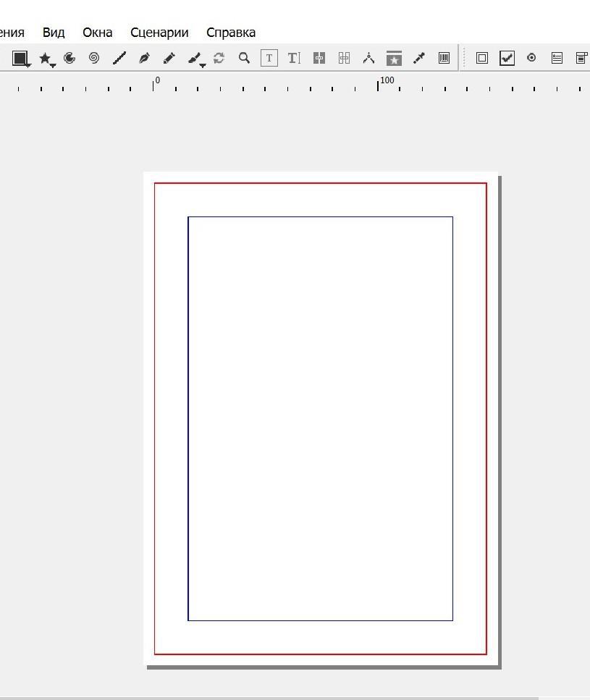
Task: Open the Story Editor text tool
Action: click(x=294, y=58)
